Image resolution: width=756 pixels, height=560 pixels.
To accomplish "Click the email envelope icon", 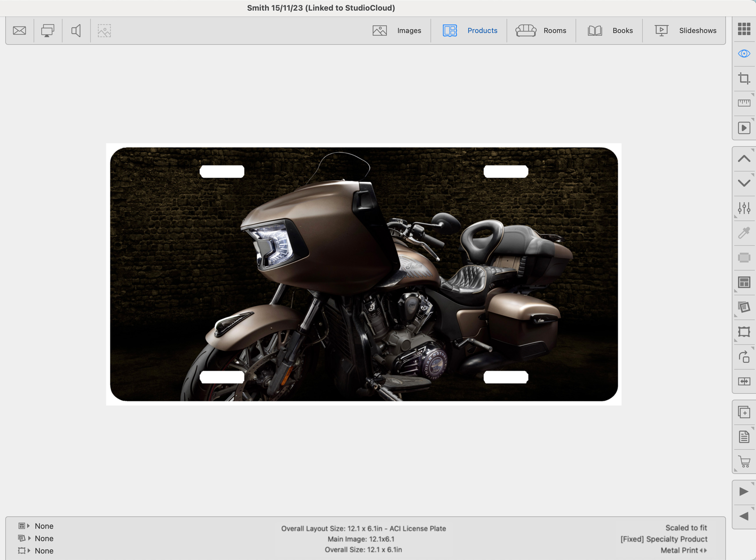I will click(19, 31).
